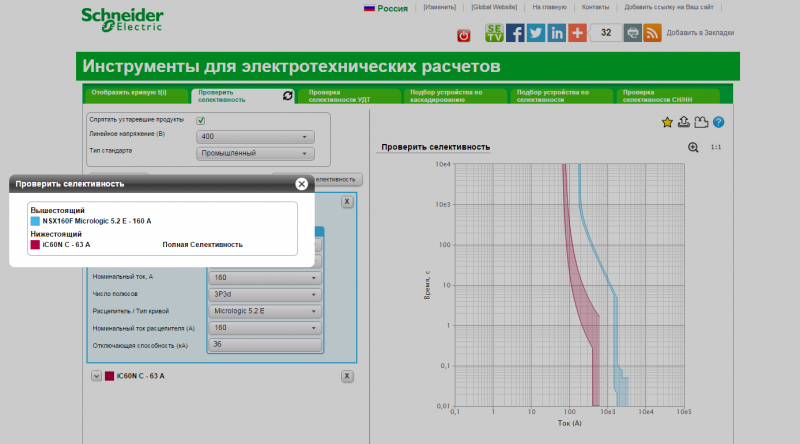Open Расцепитель Micrologic 5.2 E dropdown
This screenshot has height=444, width=800.
tap(265, 311)
